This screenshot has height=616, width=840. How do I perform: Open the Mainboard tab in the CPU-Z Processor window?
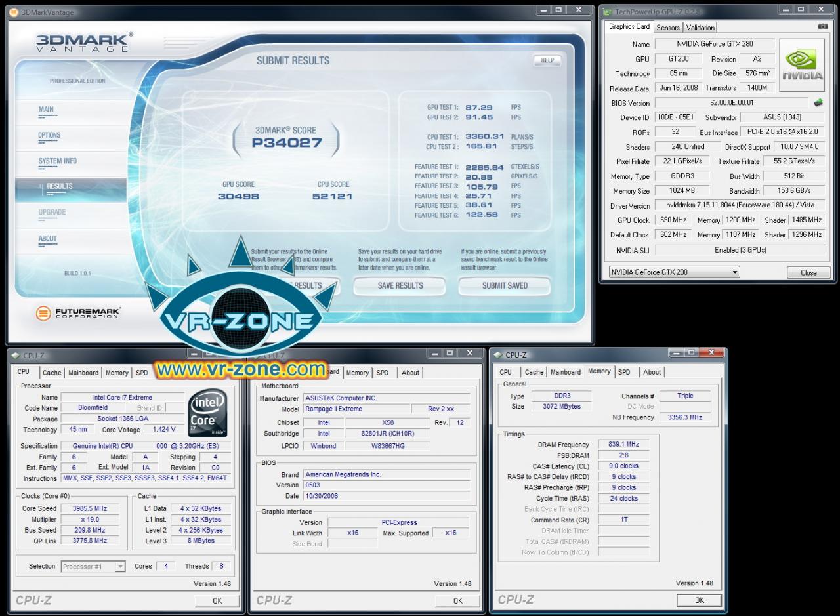(83, 373)
